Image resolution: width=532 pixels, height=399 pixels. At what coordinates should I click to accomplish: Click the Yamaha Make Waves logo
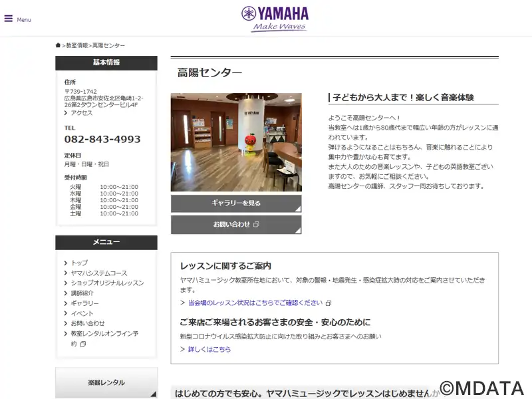275,19
